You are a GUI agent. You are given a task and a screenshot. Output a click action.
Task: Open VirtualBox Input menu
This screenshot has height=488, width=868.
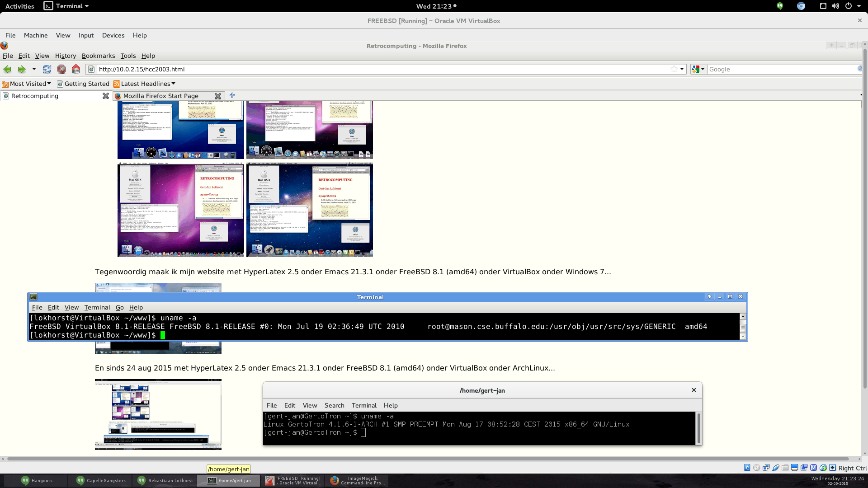[86, 35]
